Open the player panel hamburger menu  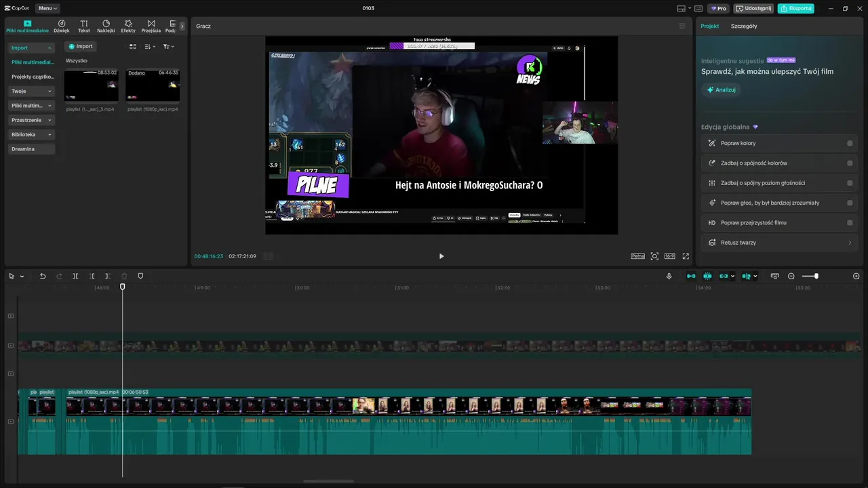(x=682, y=26)
